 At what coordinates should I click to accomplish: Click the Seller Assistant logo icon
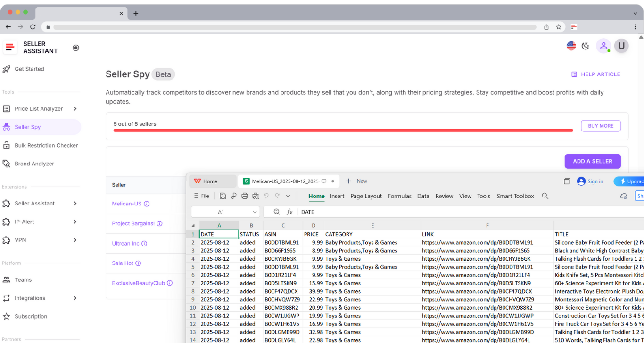[9, 47]
